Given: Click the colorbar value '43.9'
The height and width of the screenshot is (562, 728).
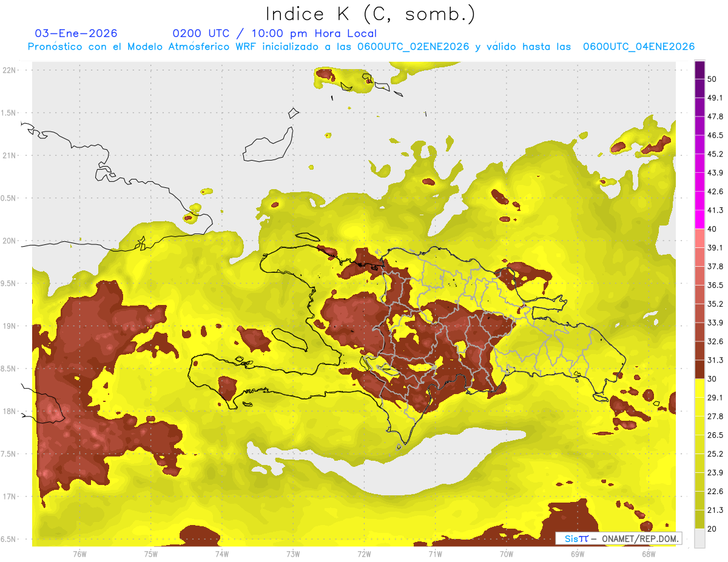Looking at the screenshot, I should pos(715,173).
